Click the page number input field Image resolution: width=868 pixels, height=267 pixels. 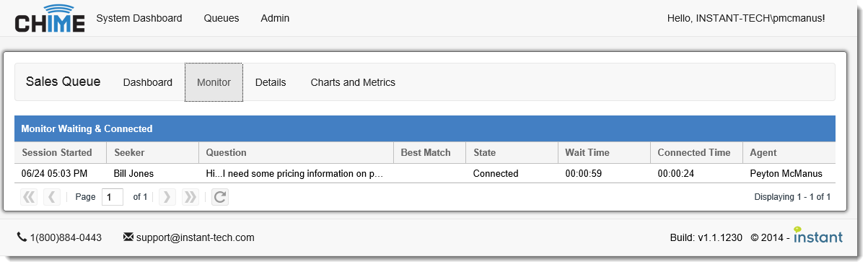coord(113,197)
